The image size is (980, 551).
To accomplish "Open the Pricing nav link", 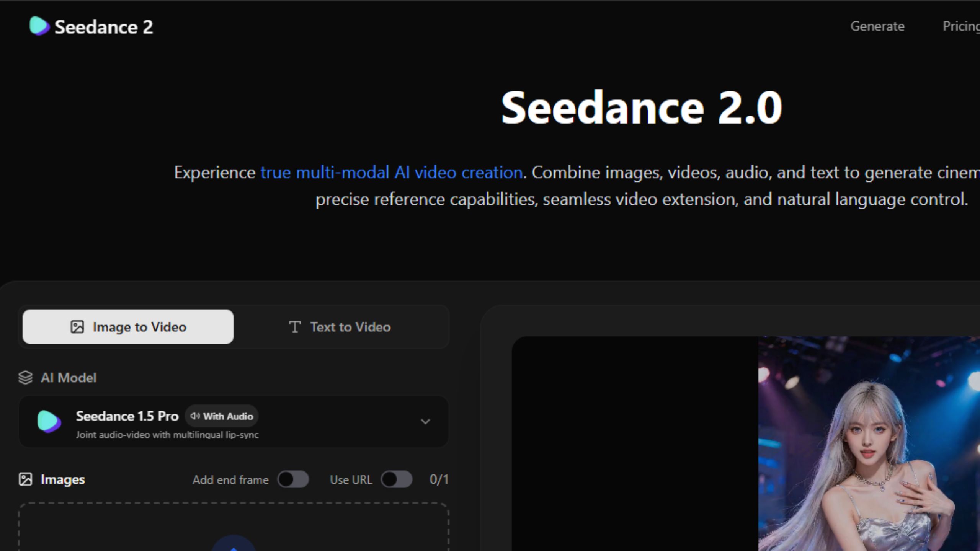I will [961, 26].
